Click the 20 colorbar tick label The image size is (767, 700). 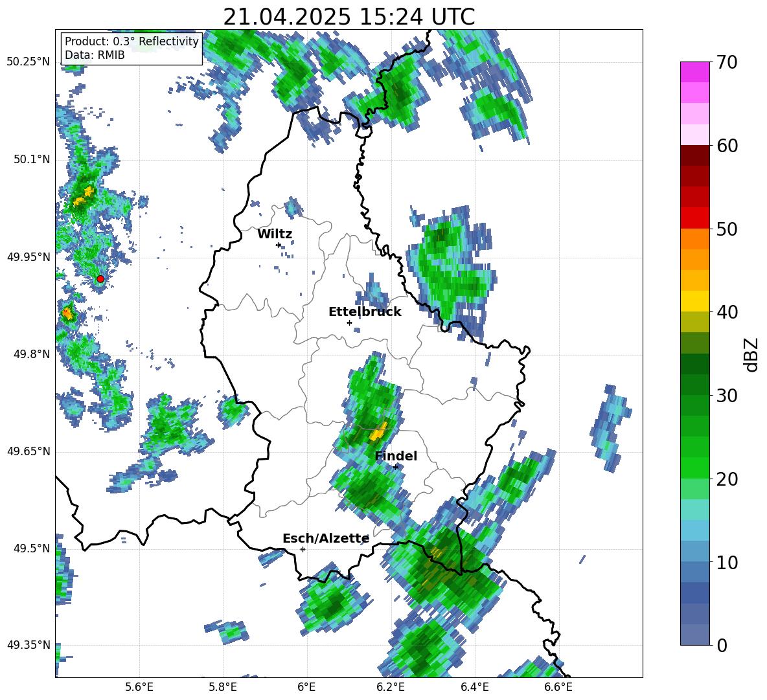click(726, 479)
